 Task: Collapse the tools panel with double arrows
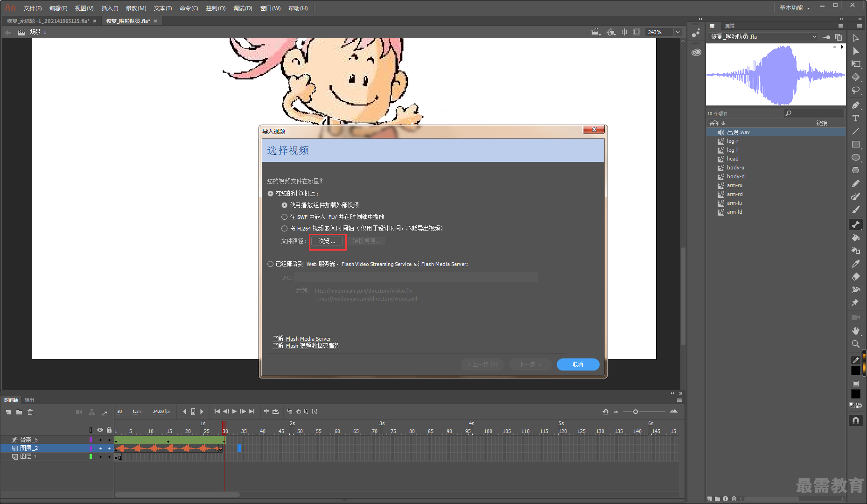coord(860,19)
